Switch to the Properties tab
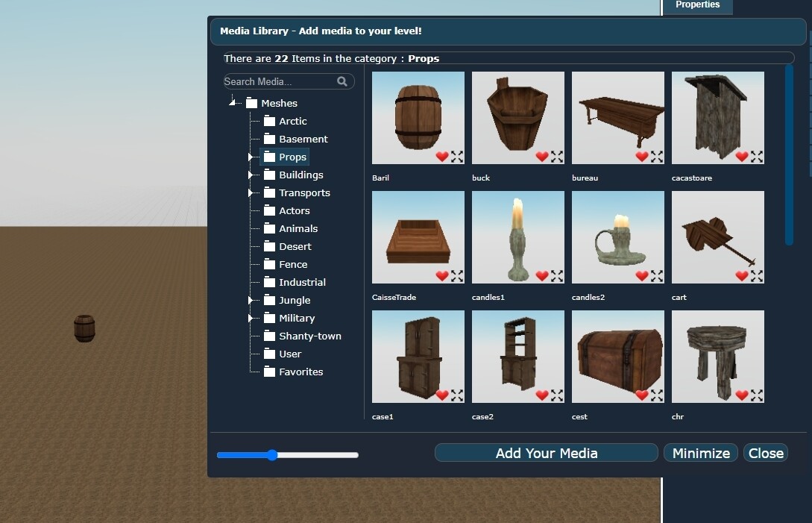Image resolution: width=812 pixels, height=523 pixels. click(697, 5)
